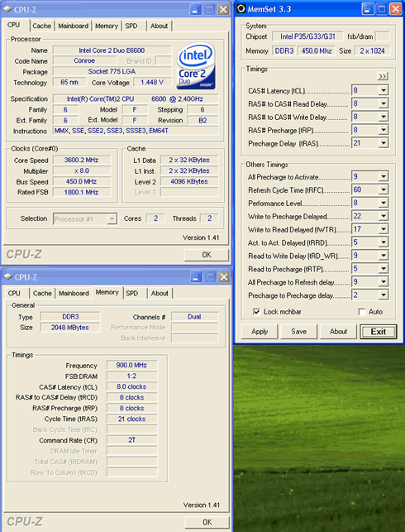Switch to Cache tab in upper CPU-Z
The height and width of the screenshot is (532, 405).
(41, 26)
